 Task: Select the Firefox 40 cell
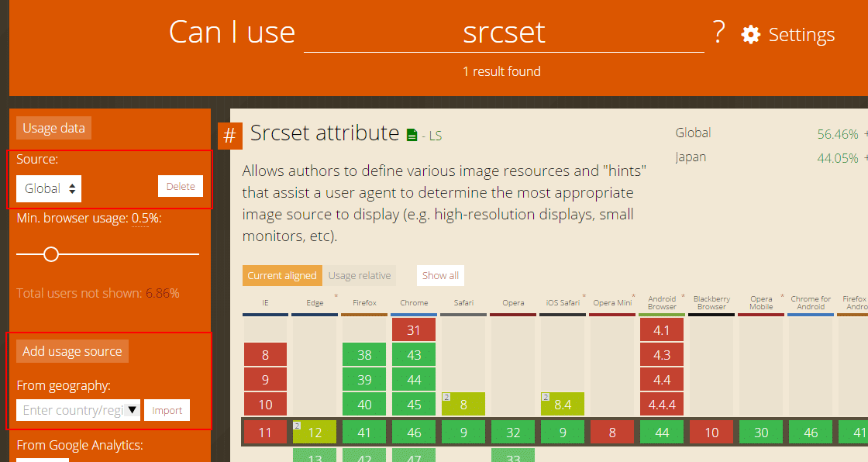click(x=364, y=405)
